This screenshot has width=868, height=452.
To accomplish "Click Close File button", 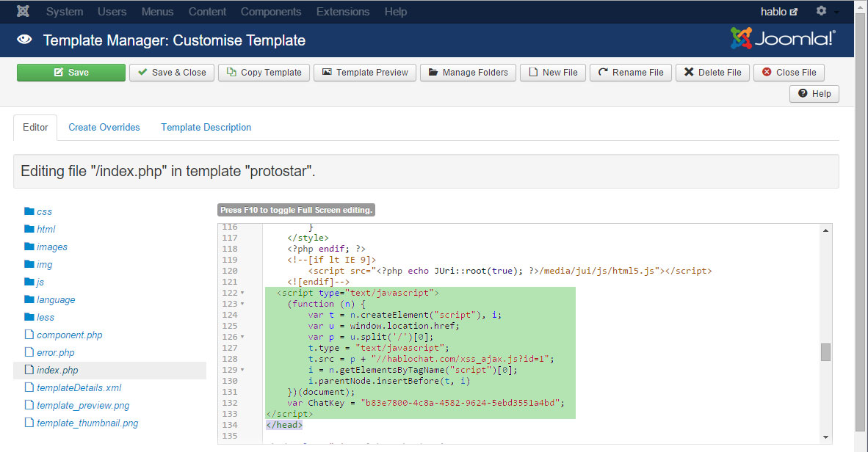I will (789, 73).
